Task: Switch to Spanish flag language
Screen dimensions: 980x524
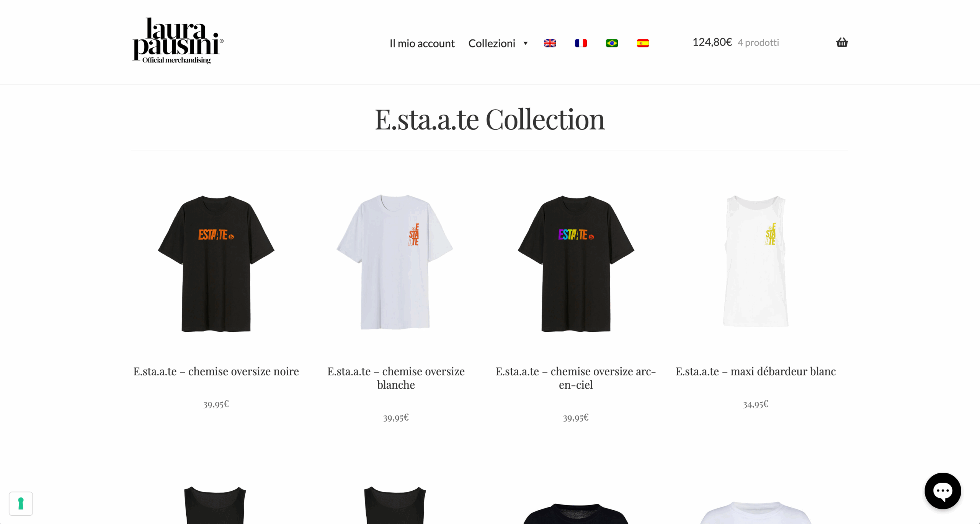Action: pos(643,43)
